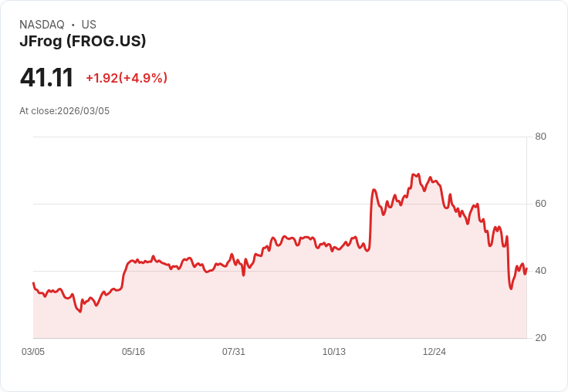Click the current price 41.11
The width and height of the screenshot is (568, 392).
[x=46, y=78]
